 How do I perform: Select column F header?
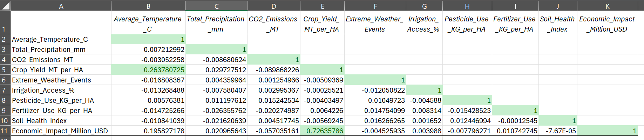tap(375, 6)
